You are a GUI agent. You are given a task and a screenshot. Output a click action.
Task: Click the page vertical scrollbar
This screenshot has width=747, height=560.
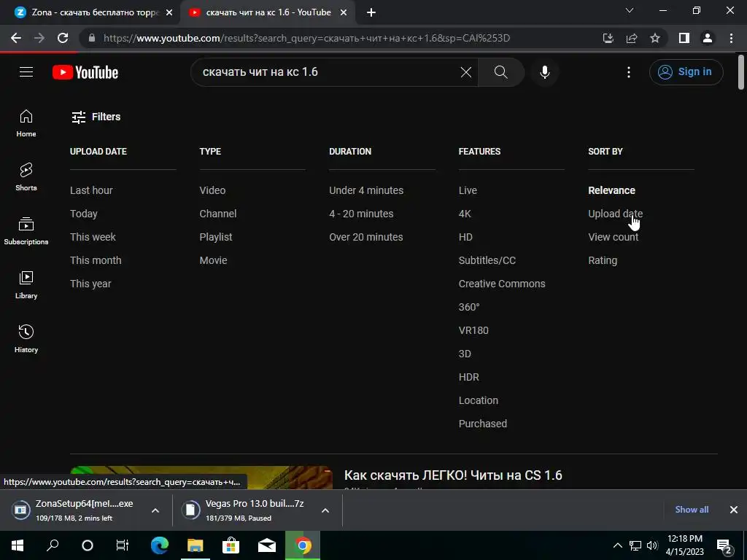[741, 71]
